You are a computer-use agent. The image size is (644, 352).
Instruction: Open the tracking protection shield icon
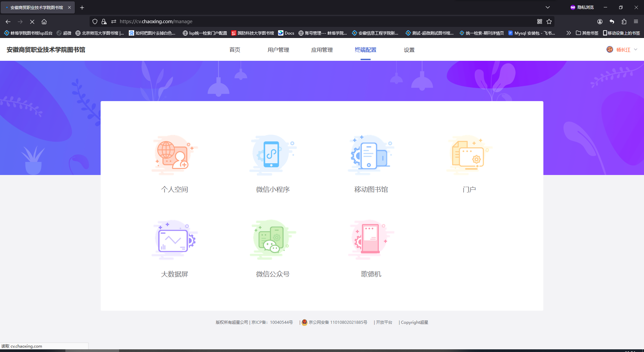point(95,21)
